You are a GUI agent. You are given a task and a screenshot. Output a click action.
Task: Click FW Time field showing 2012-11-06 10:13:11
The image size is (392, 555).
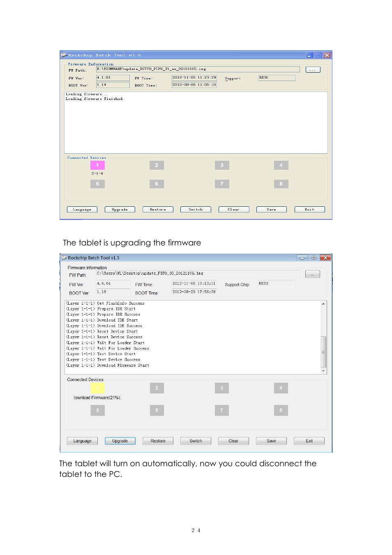tap(194, 284)
